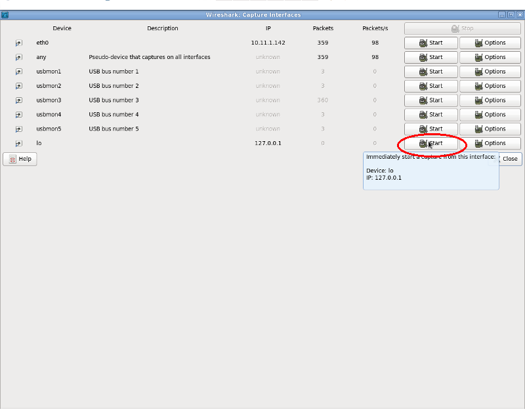Open Options for usbmon5
This screenshot has height=420, width=525.
[x=490, y=129]
